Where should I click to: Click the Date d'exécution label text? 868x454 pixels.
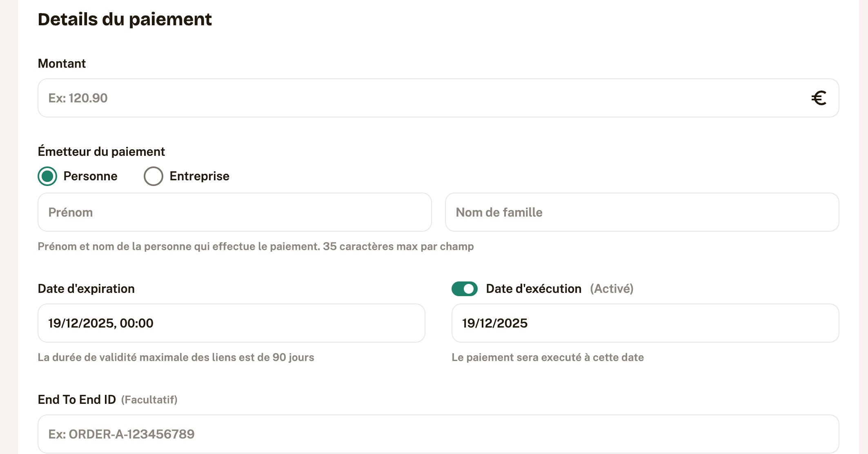[x=534, y=289]
